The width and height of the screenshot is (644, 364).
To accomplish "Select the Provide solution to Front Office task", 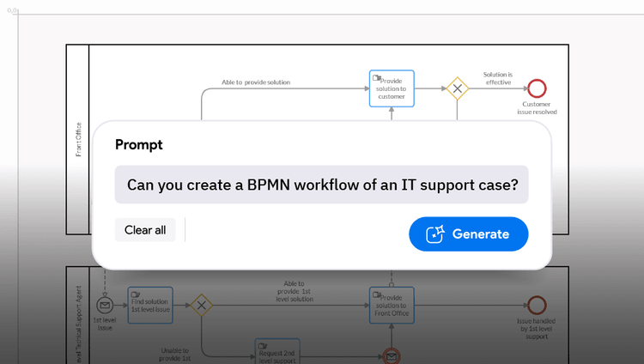I will pyautogui.click(x=392, y=305).
